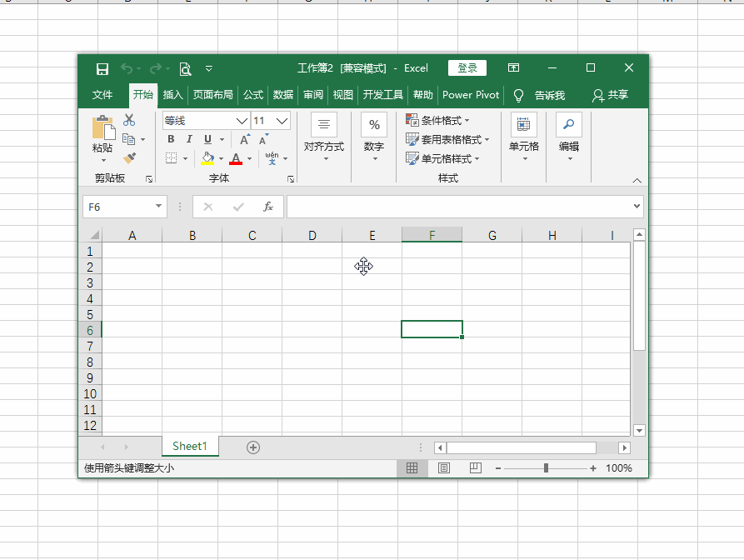Click the Insert Function fx icon
This screenshot has width=744, height=560.
(x=268, y=207)
